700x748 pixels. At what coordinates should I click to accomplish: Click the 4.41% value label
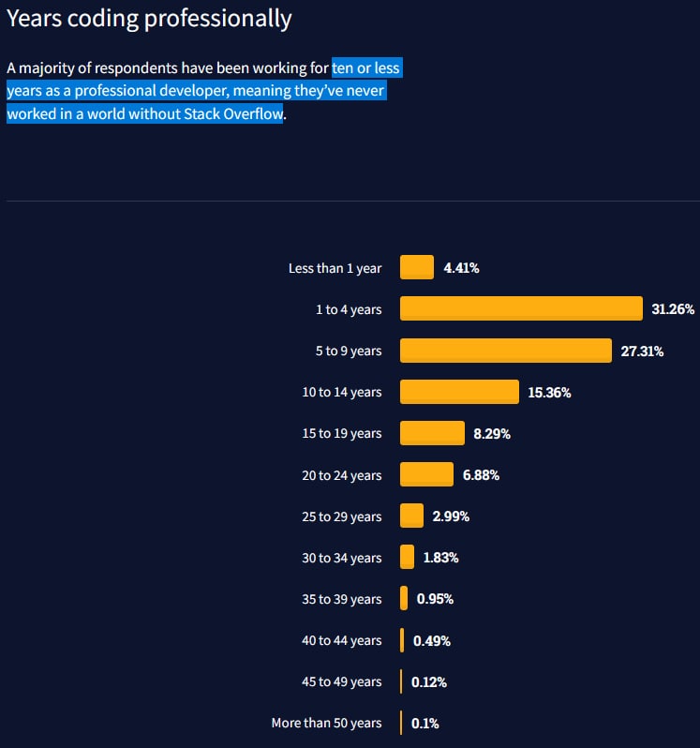(x=461, y=268)
